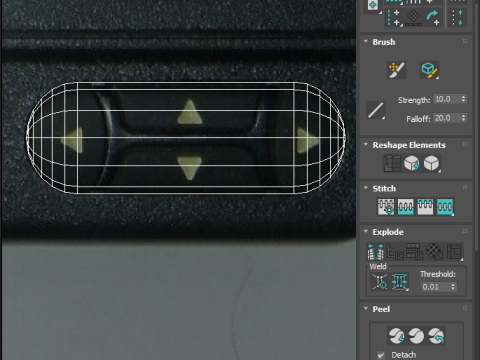Click the Quick Peel icon
The height and width of the screenshot is (360, 480).
396,335
